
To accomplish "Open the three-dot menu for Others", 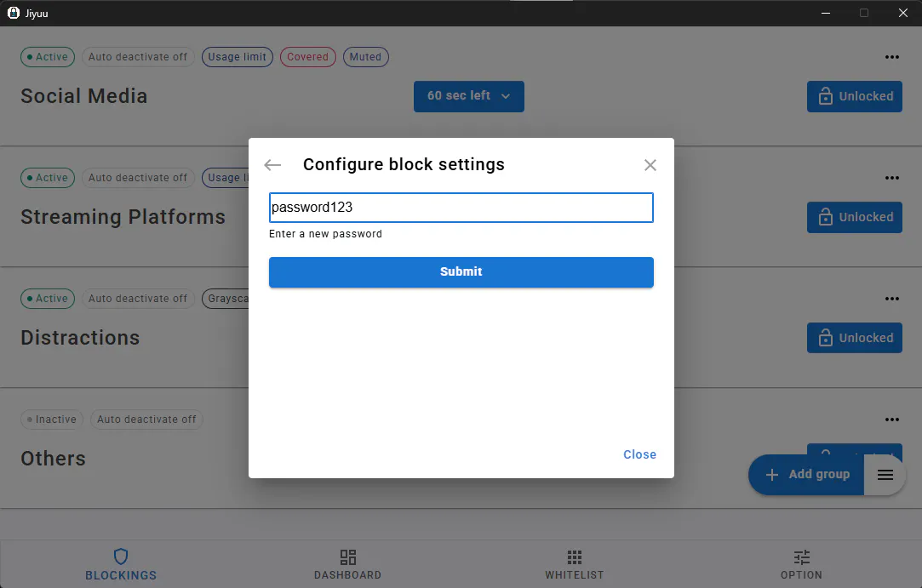I will (891, 420).
